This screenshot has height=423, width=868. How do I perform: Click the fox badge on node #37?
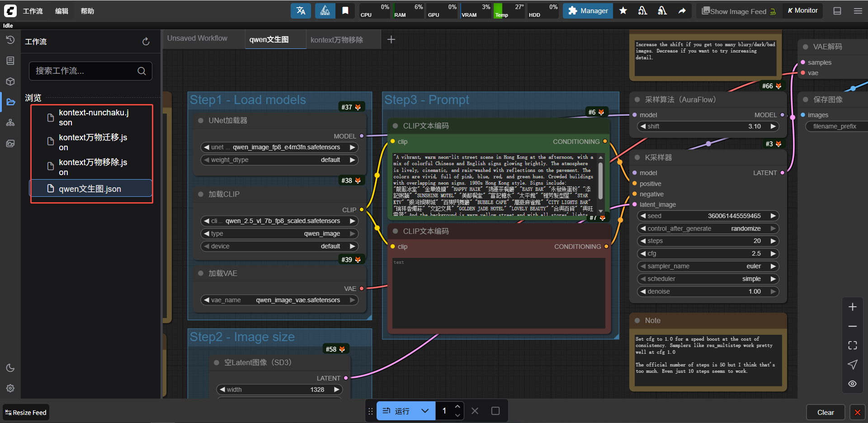[x=358, y=107]
